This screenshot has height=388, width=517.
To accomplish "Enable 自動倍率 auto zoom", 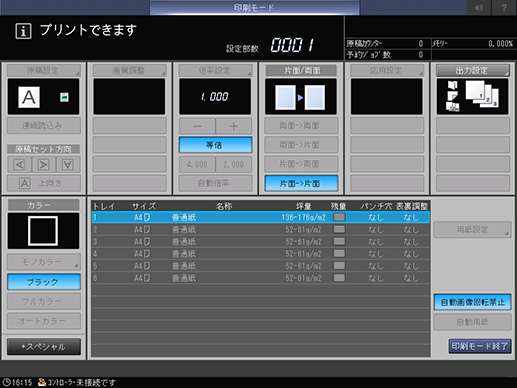I will [215, 183].
